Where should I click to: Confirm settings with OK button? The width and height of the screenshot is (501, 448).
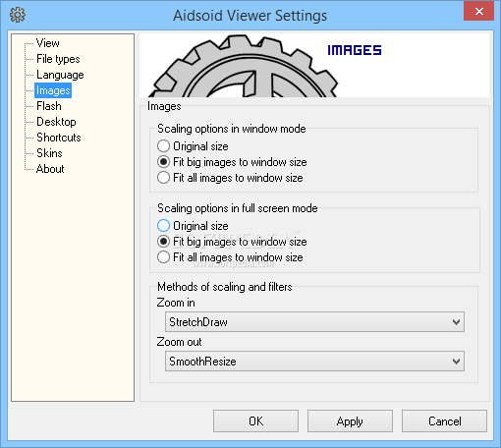255,421
